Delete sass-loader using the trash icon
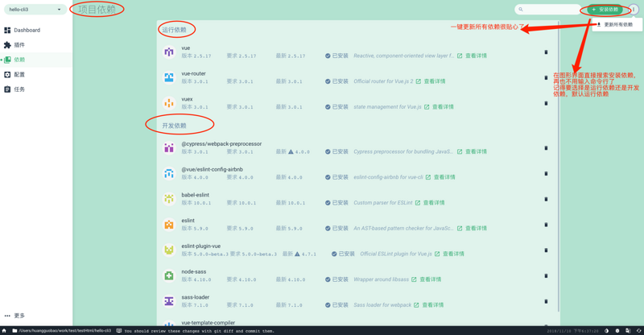This screenshot has width=644, height=335. [x=546, y=301]
